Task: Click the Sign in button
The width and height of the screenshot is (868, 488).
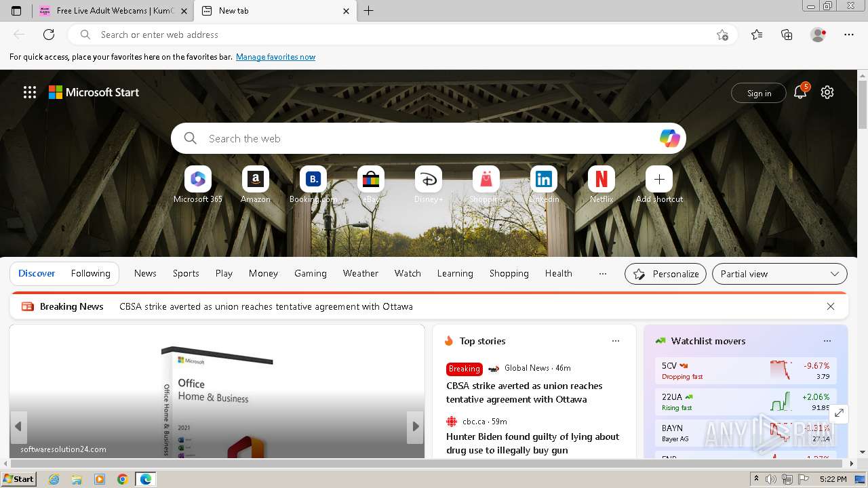Action: point(759,93)
